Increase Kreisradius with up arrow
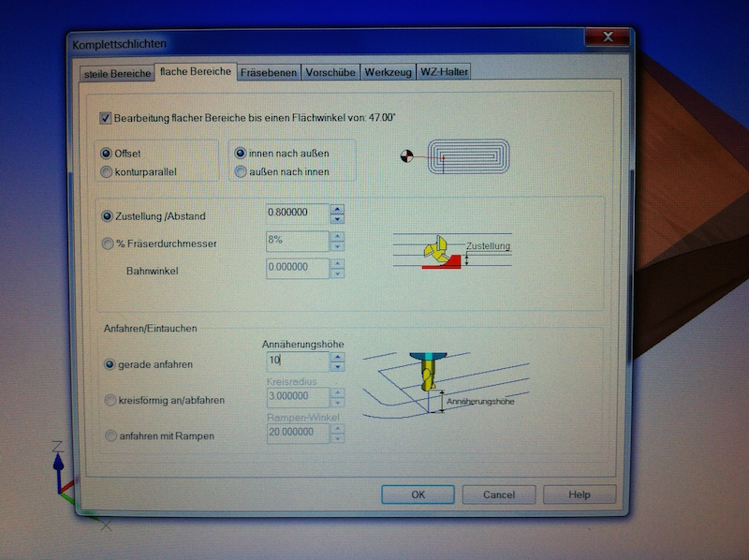The image size is (749, 560). click(338, 392)
